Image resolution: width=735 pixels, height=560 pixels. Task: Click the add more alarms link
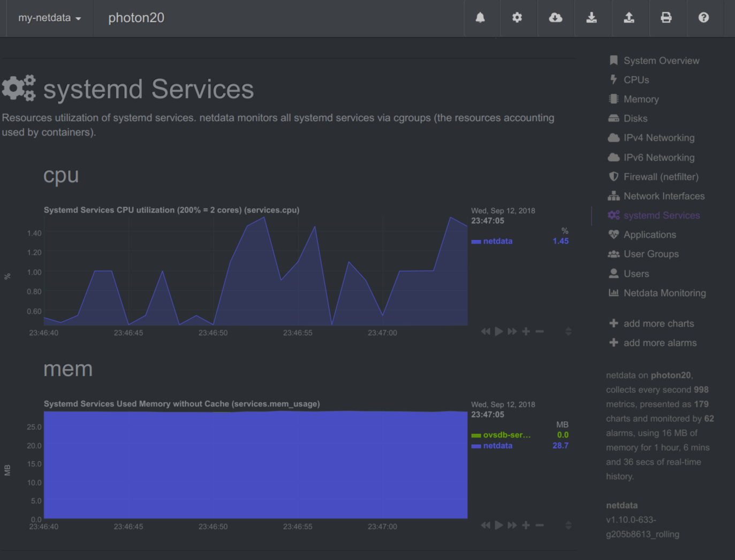660,343
